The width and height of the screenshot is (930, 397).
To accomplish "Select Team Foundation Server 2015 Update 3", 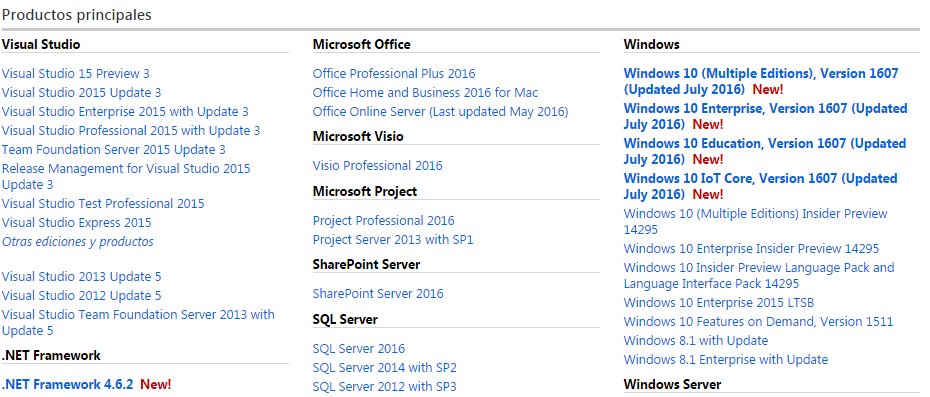I will tap(114, 150).
